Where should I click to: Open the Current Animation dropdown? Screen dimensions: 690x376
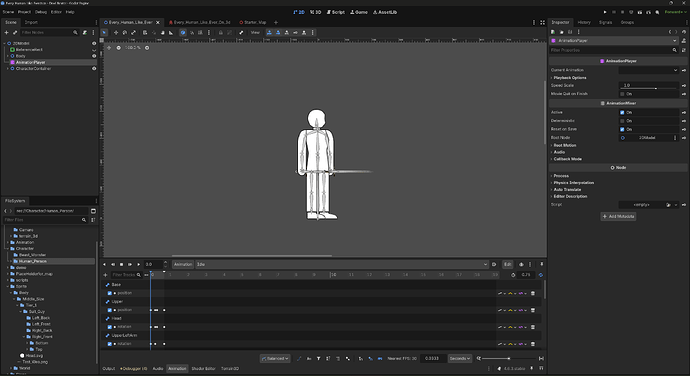pyautogui.click(x=649, y=70)
